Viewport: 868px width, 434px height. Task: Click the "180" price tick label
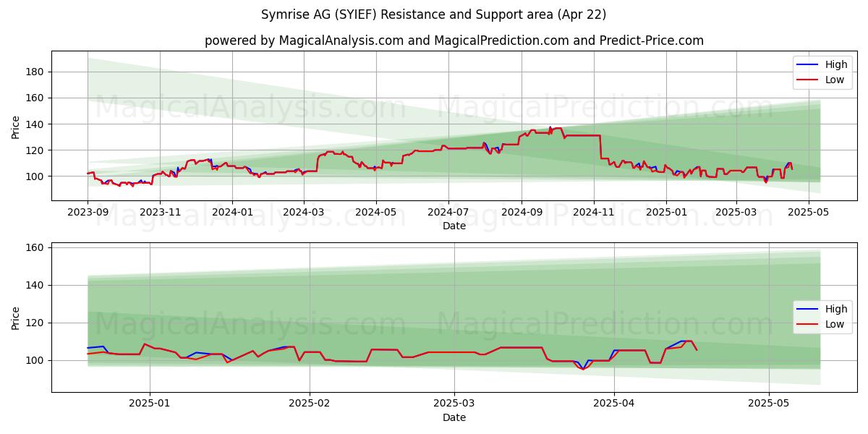click(36, 72)
